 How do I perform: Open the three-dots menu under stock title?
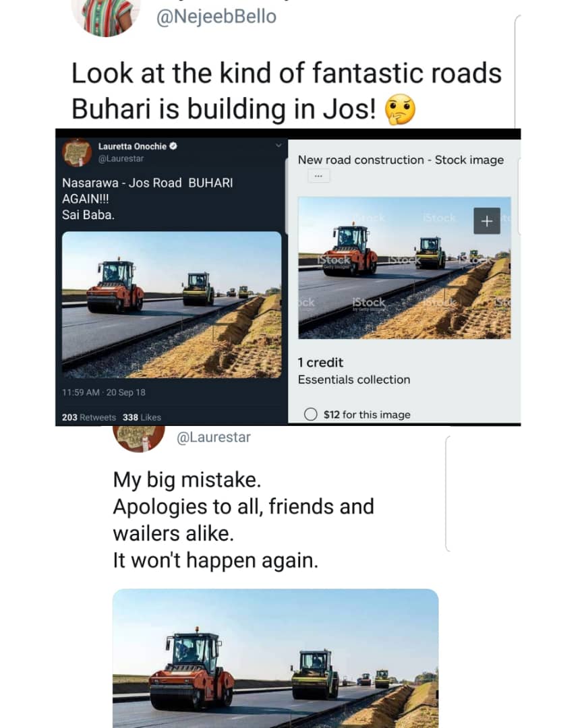point(318,176)
